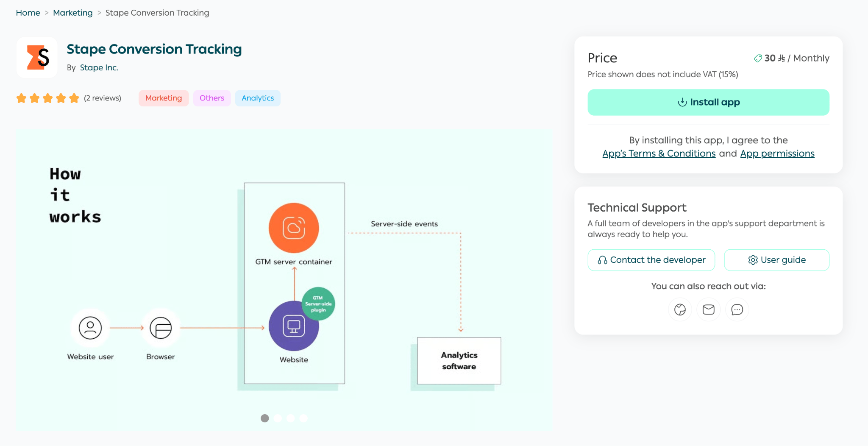Open the User guide button

777,260
